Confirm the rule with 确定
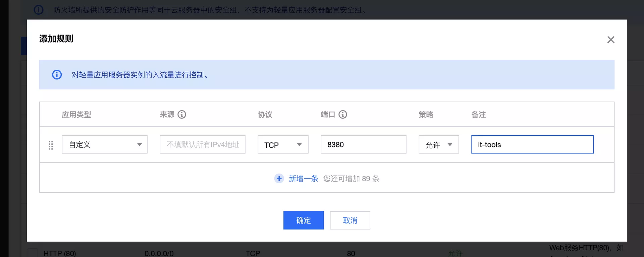 [303, 220]
